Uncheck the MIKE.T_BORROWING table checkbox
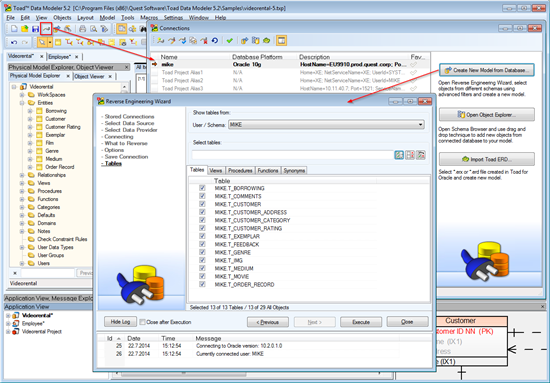 [202, 188]
